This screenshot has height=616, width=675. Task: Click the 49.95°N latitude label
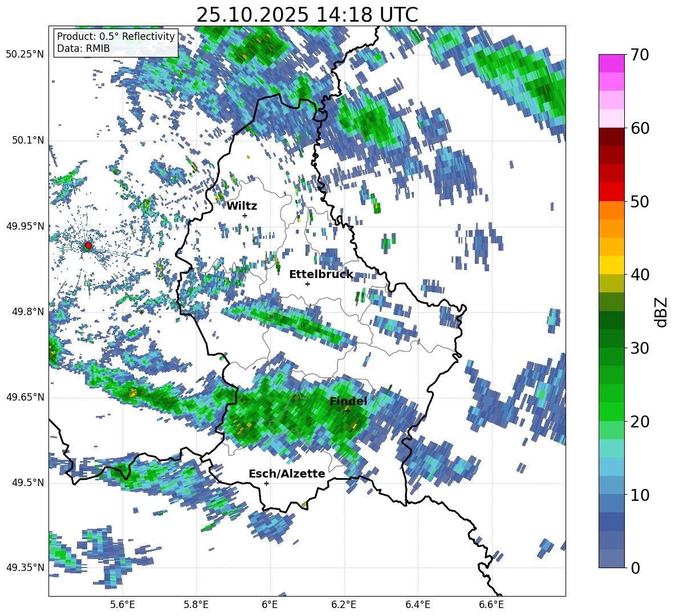pyautogui.click(x=25, y=226)
